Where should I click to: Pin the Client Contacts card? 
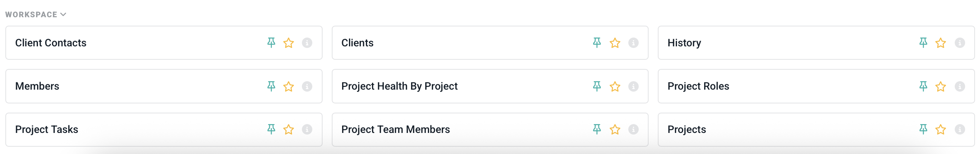pyautogui.click(x=271, y=43)
